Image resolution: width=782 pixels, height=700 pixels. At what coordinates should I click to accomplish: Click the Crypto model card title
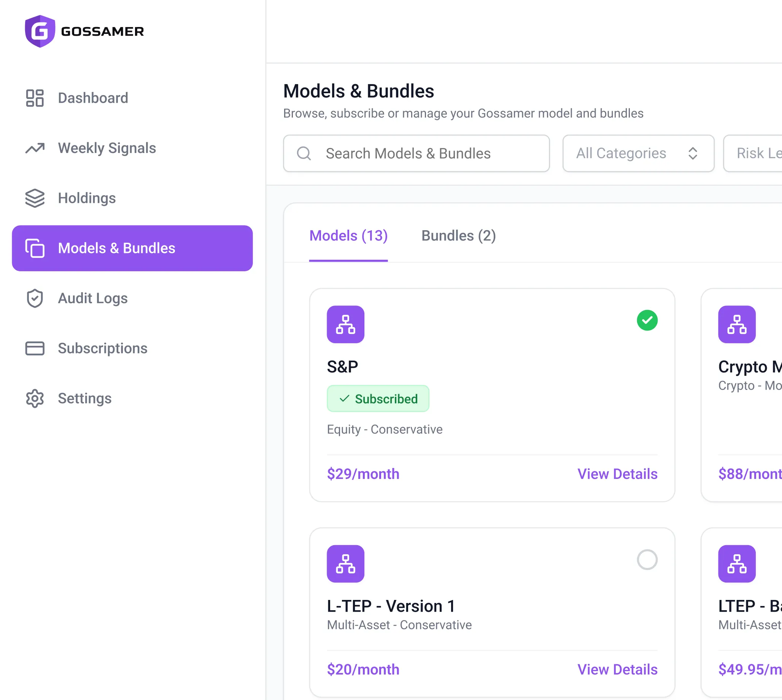750,366
